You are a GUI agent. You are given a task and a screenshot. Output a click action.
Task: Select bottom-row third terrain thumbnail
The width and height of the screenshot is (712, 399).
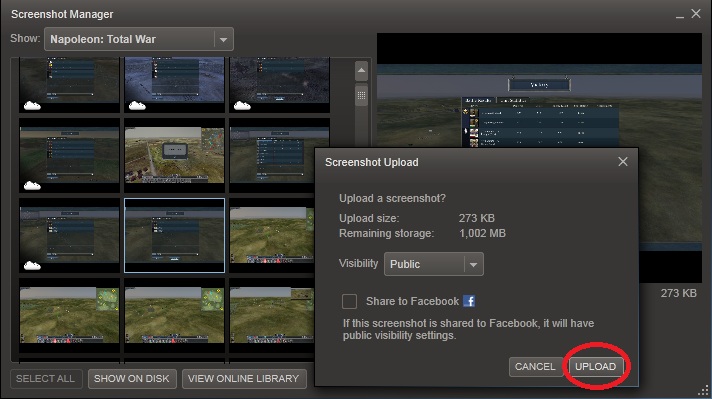point(272,315)
